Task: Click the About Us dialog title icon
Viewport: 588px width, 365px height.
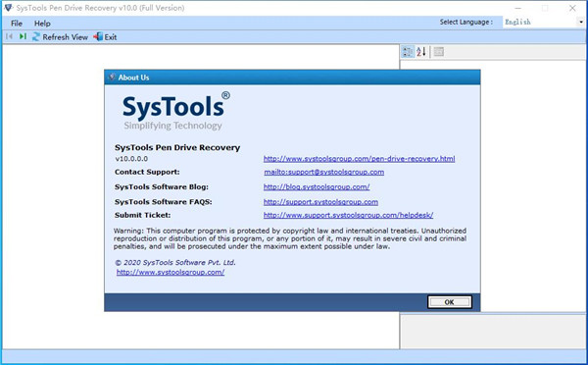Action: pyautogui.click(x=112, y=77)
